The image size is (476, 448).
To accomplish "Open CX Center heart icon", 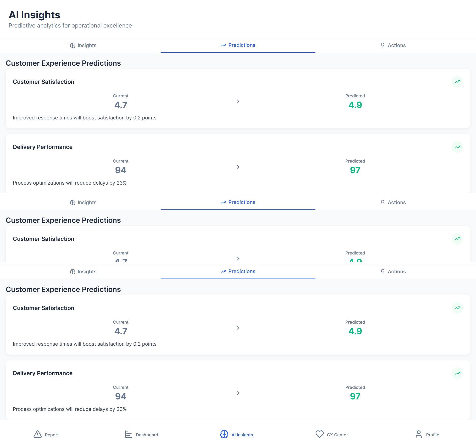I will point(319,434).
